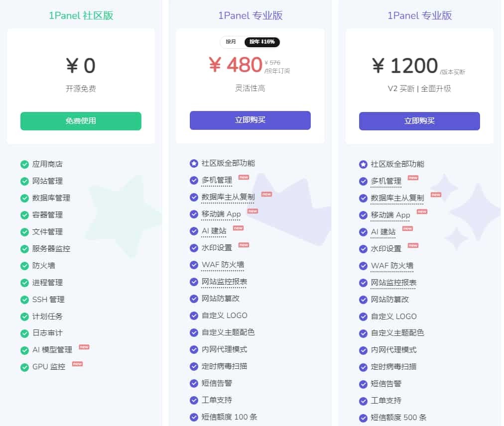Click the ¥ 1200 price text
Image resolution: width=504 pixels, height=426 pixels.
pyautogui.click(x=404, y=66)
